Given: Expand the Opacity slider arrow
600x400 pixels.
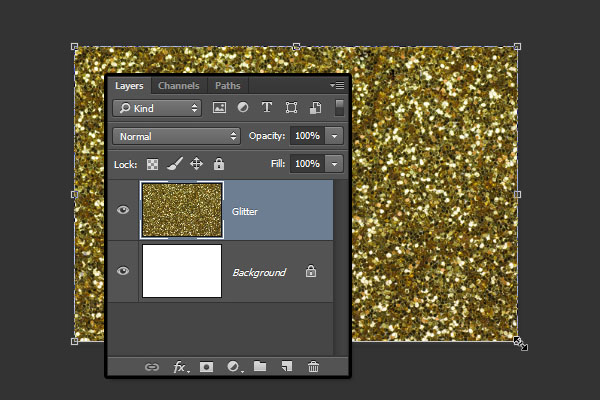Looking at the screenshot, I should pos(335,135).
